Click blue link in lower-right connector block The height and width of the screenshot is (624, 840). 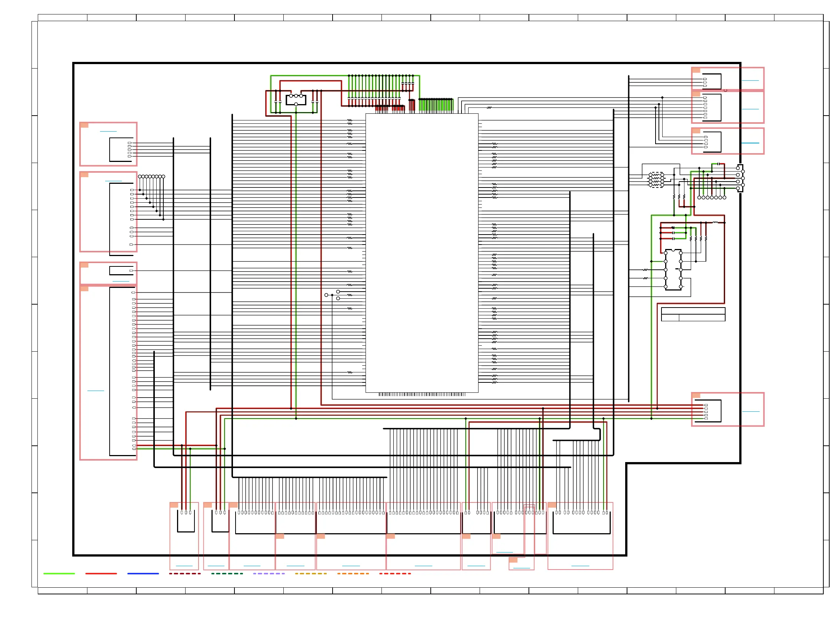pos(750,411)
